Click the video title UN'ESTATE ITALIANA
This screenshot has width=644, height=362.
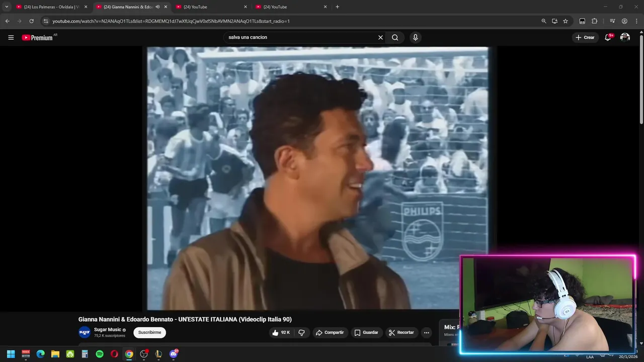coord(185,319)
